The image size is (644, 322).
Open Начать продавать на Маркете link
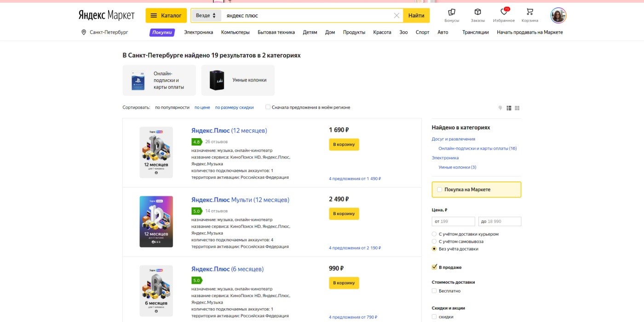pos(530,32)
